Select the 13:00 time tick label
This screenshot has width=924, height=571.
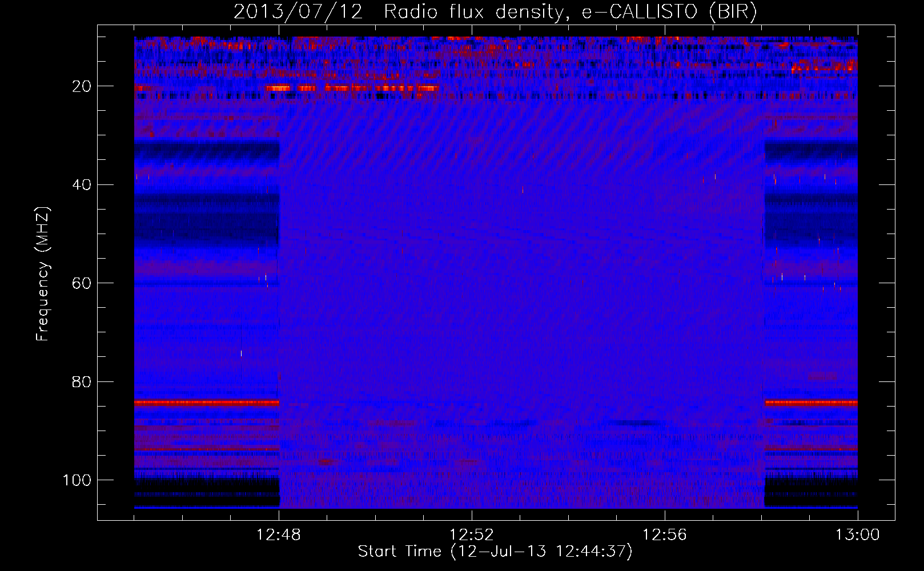coord(858,535)
